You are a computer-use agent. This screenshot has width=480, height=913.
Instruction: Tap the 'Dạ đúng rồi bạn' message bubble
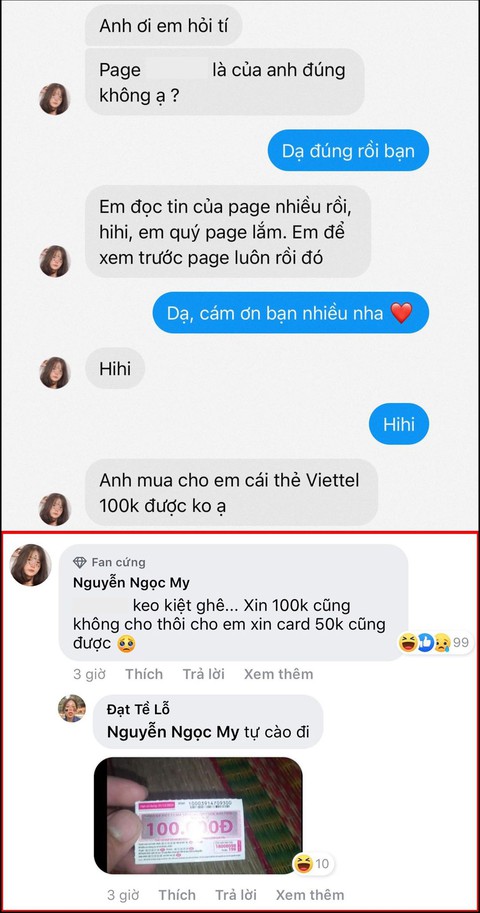pyautogui.click(x=348, y=151)
